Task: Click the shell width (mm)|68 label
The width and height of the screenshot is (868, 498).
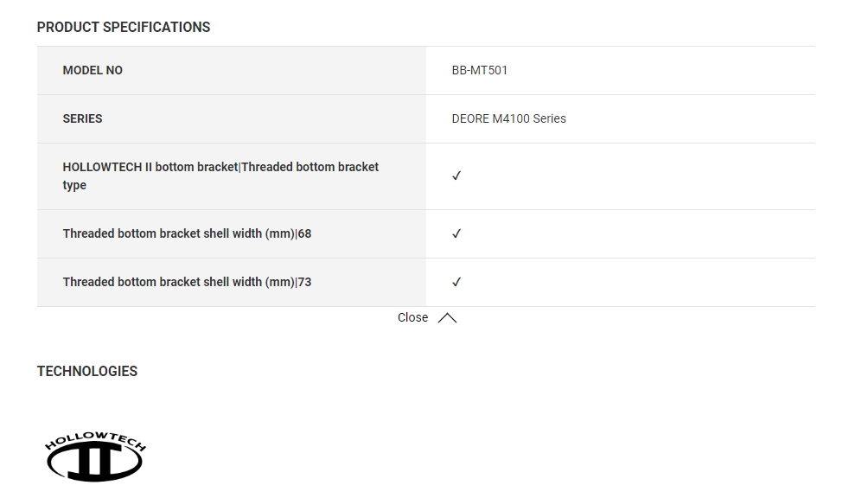Action: pos(187,233)
